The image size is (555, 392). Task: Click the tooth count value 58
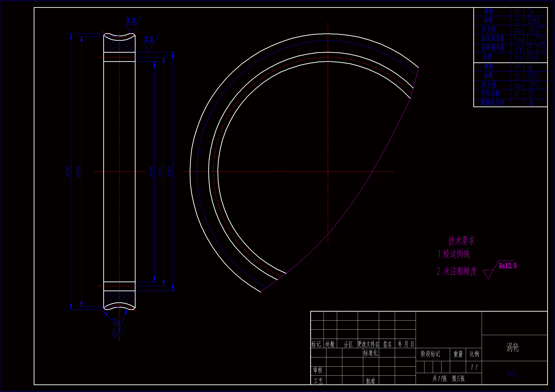tap(533, 21)
